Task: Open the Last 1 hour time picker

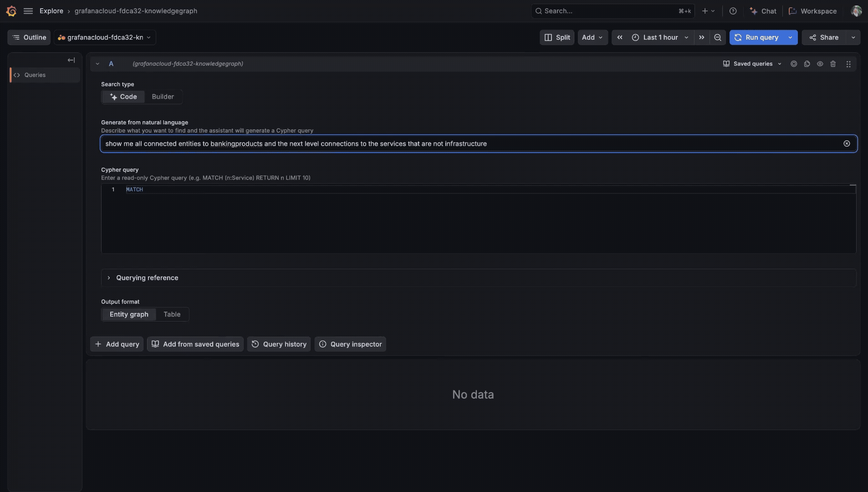Action: (x=660, y=37)
